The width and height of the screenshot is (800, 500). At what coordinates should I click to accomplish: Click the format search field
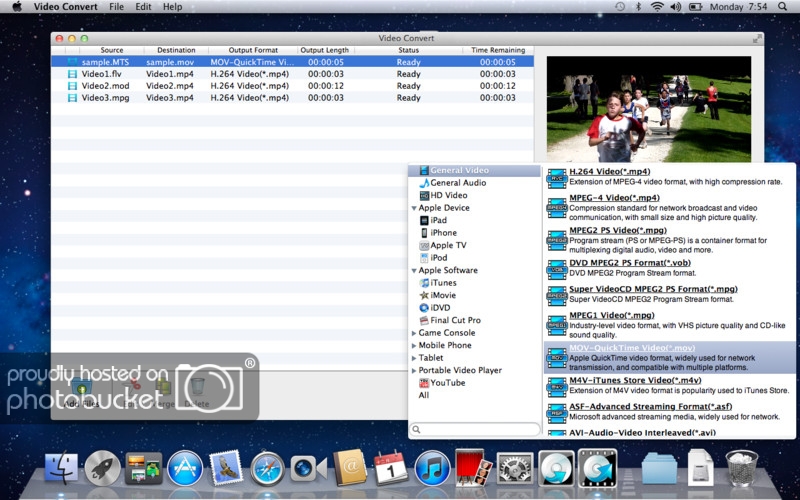click(475, 429)
